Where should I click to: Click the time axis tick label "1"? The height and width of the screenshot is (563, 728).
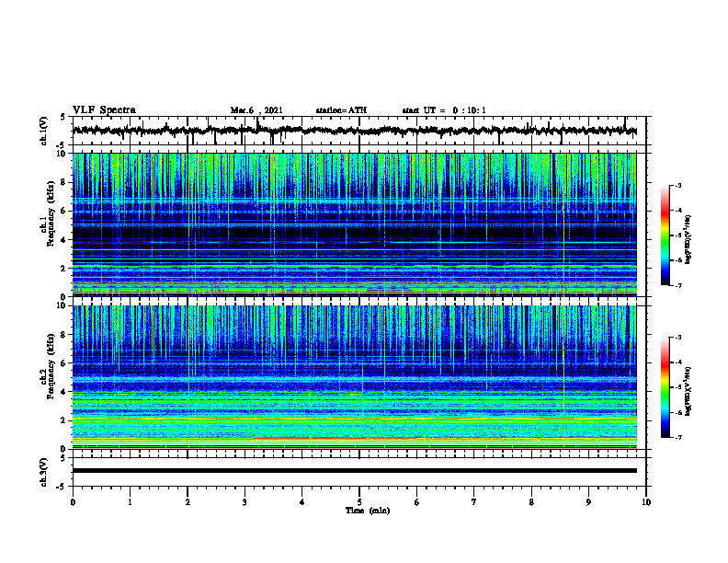click(x=130, y=502)
